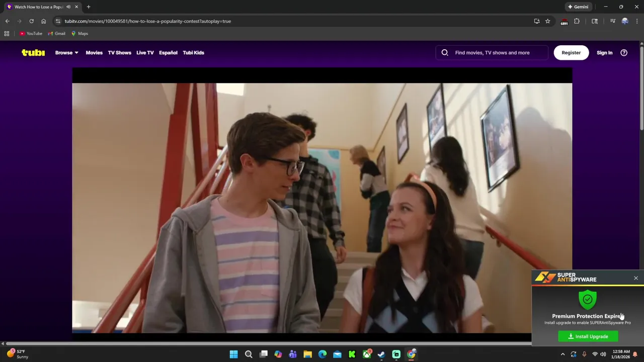Open Microsoft Edge on taskbar

pos(323,354)
